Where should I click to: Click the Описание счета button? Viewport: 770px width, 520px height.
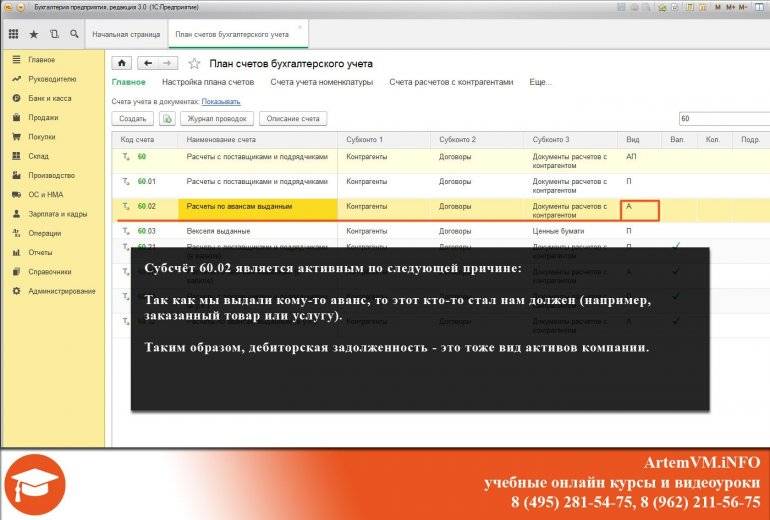[293, 119]
